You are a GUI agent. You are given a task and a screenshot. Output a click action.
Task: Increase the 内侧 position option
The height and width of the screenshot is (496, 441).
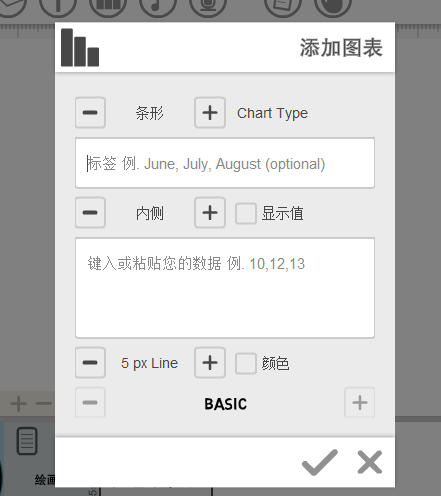(x=210, y=213)
